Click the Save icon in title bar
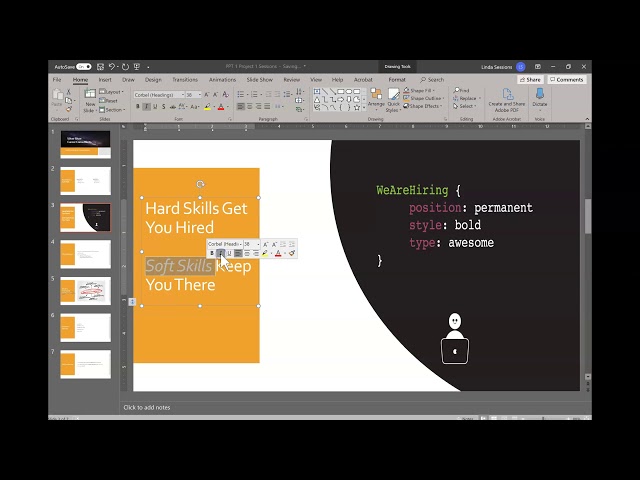Viewport: 640px width, 480px height. point(100,67)
